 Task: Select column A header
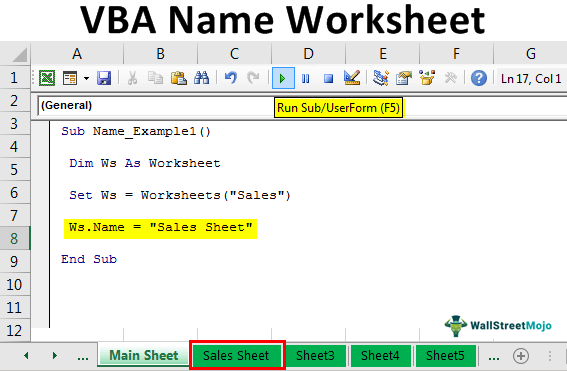(x=77, y=54)
